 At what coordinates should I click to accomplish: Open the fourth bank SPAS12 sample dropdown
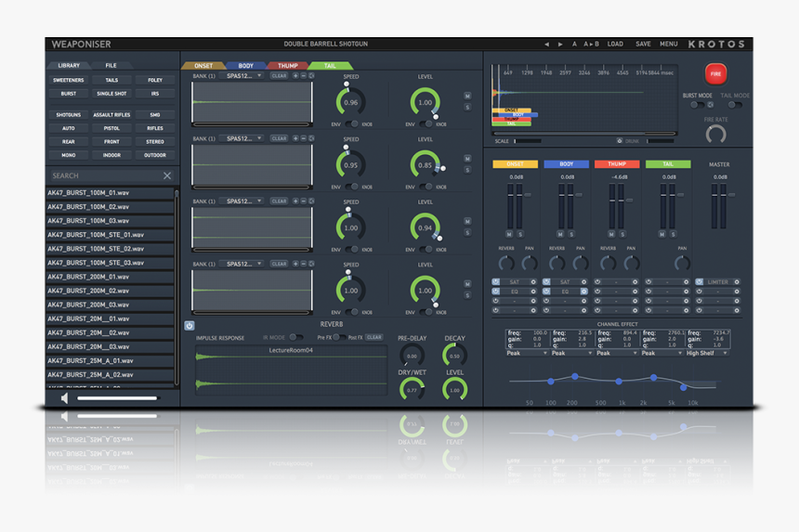pos(242,264)
